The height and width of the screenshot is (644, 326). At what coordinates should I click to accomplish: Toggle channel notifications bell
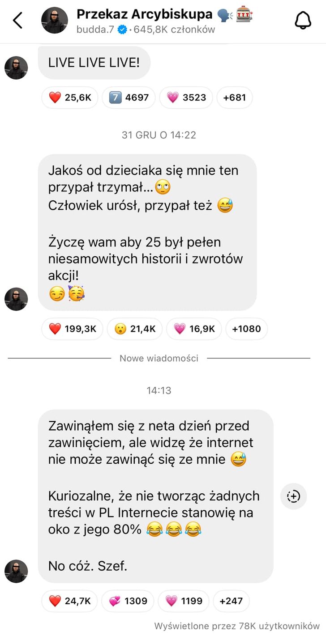pos(303,21)
